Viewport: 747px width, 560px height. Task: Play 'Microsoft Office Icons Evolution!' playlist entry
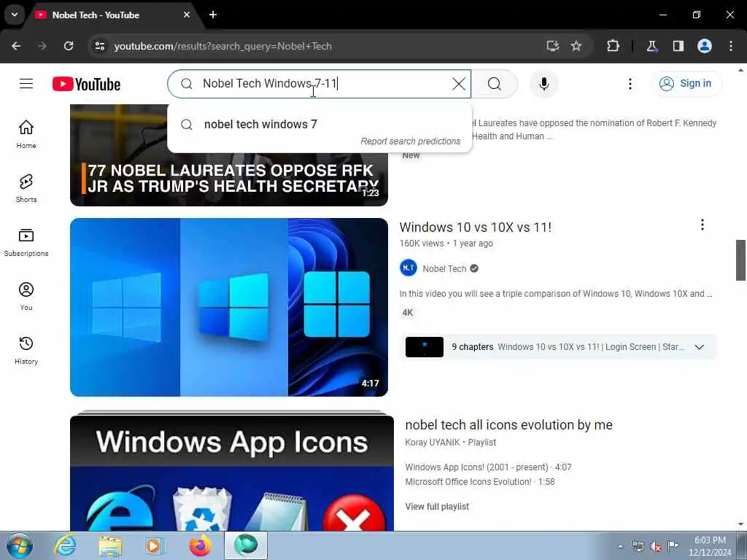[480, 482]
